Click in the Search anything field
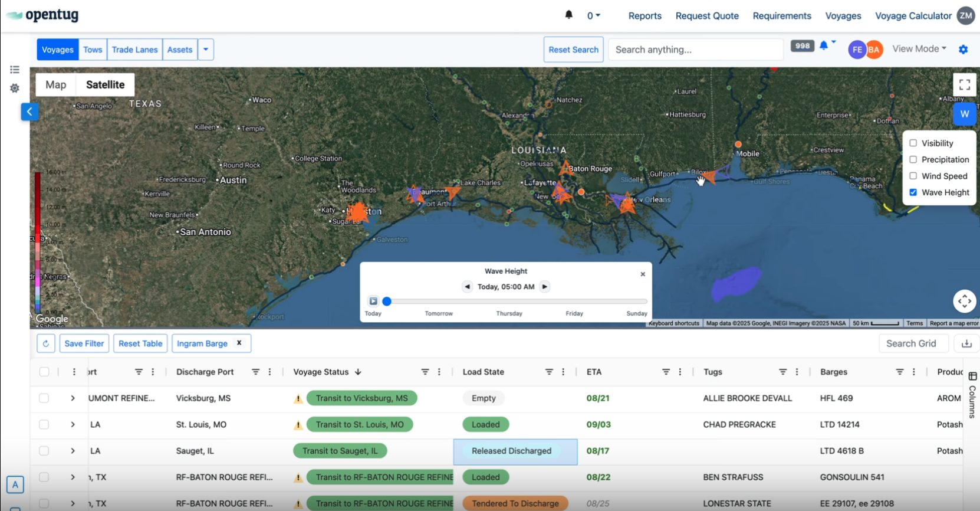The image size is (980, 511). coord(696,50)
